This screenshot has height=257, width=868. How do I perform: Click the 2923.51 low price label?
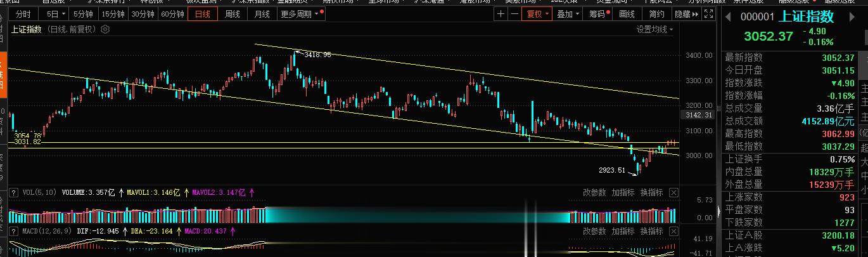click(612, 170)
